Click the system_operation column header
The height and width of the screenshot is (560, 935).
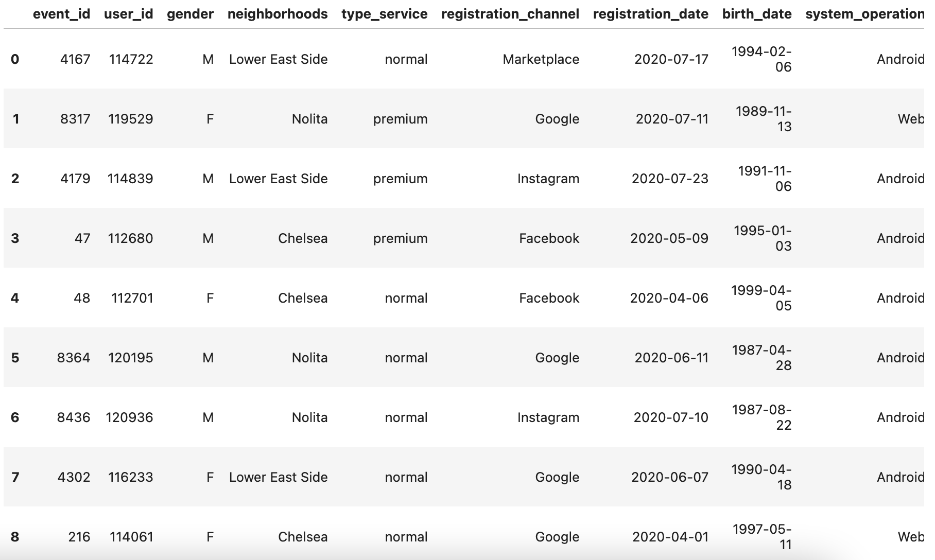coord(865,14)
